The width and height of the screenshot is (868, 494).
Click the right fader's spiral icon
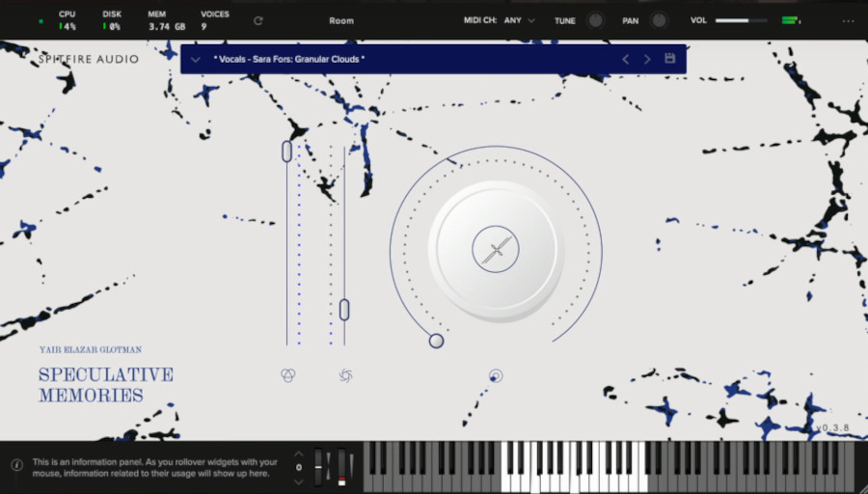click(345, 375)
